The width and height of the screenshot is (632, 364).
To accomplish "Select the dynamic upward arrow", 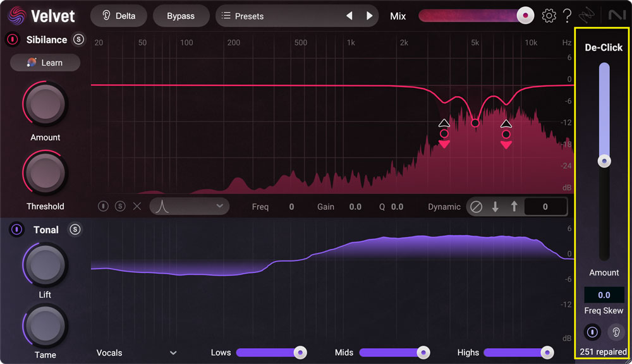I will 514,207.
